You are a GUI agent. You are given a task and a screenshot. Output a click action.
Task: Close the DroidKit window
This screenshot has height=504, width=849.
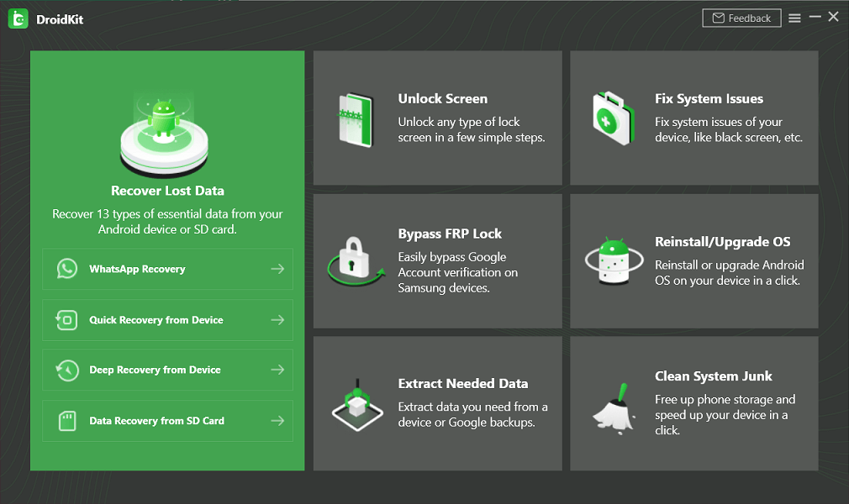click(833, 17)
